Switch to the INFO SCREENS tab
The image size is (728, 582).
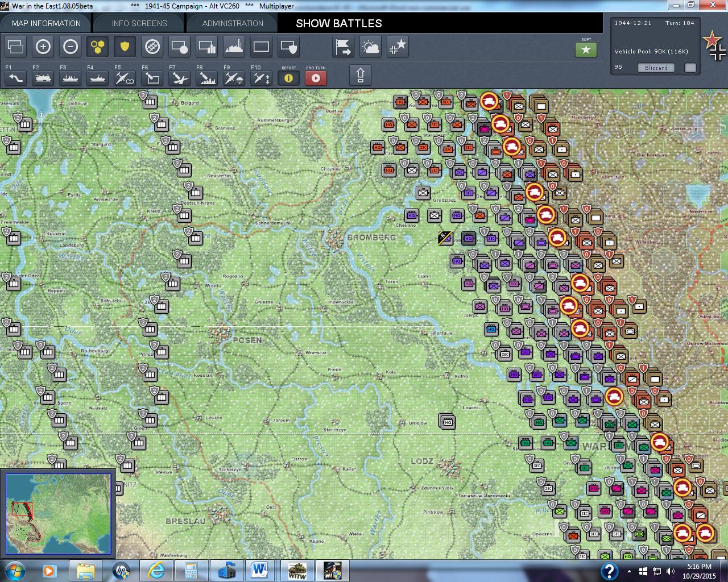coord(139,23)
